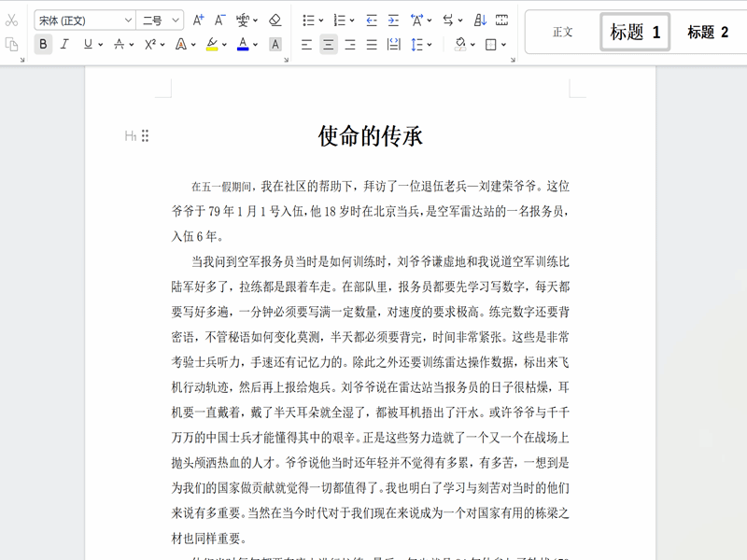The height and width of the screenshot is (560, 747).
Task: Align the paragraph to the right
Action: coord(350,44)
